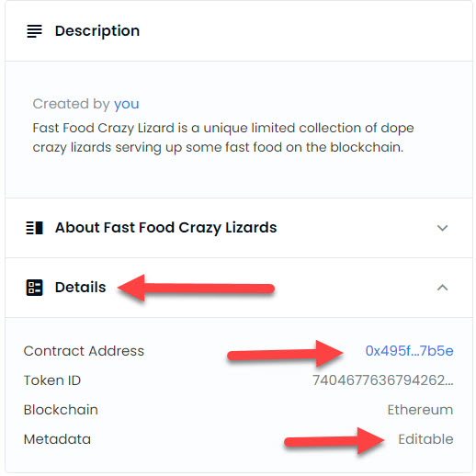Open the 'you' creator profile link
Viewport: 476px width, 476px height.
click(x=127, y=104)
